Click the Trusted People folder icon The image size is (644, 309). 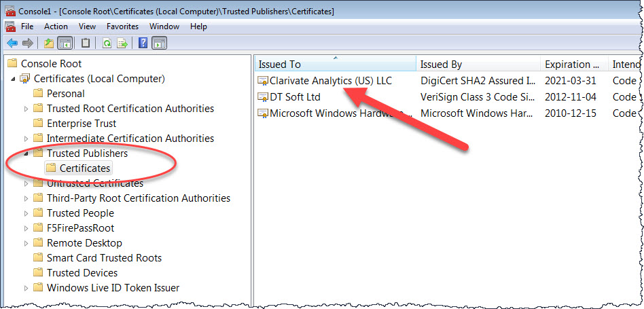click(x=38, y=213)
